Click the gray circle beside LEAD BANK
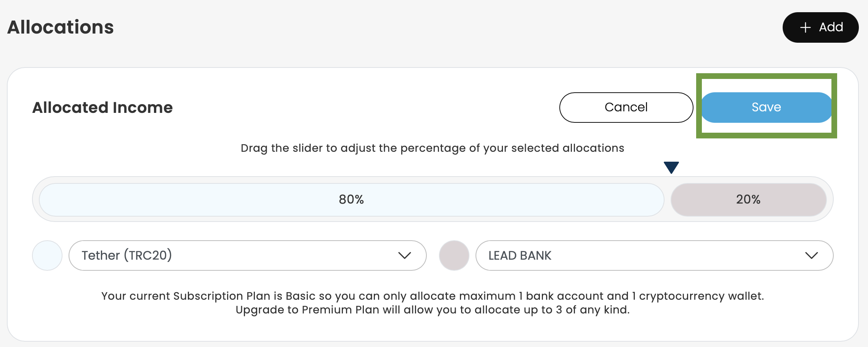Viewport: 868px width, 347px height. (x=454, y=255)
